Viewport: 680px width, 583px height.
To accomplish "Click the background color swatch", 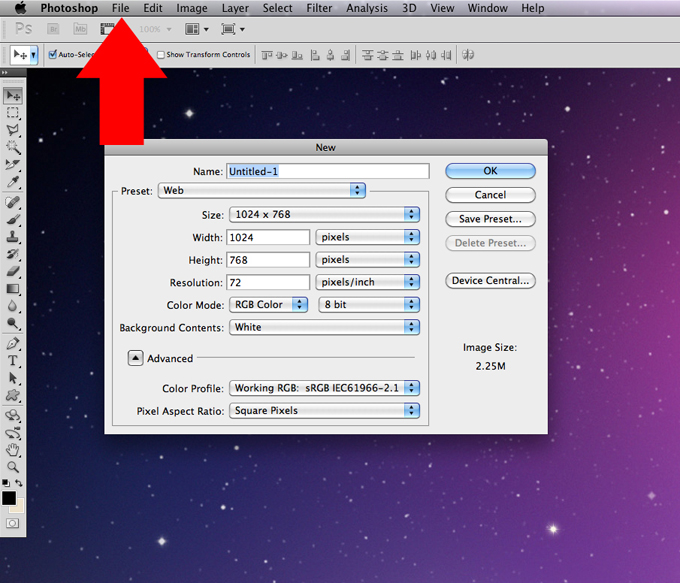I will (x=19, y=507).
